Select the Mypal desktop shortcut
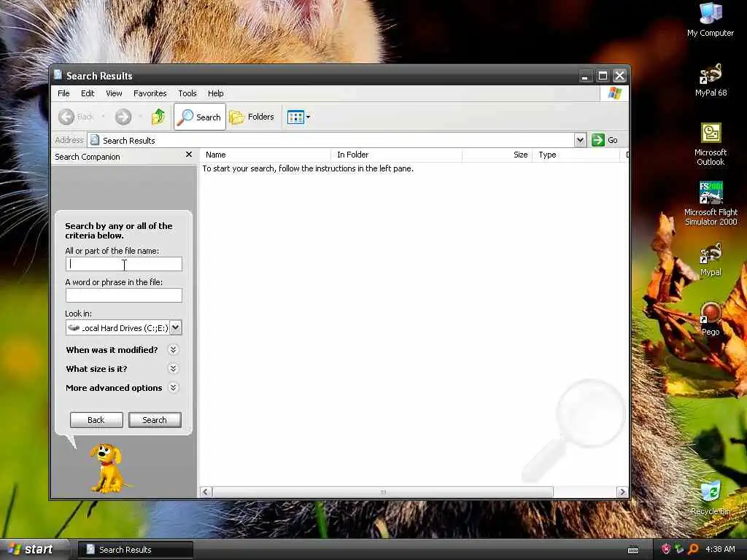 coord(711,260)
